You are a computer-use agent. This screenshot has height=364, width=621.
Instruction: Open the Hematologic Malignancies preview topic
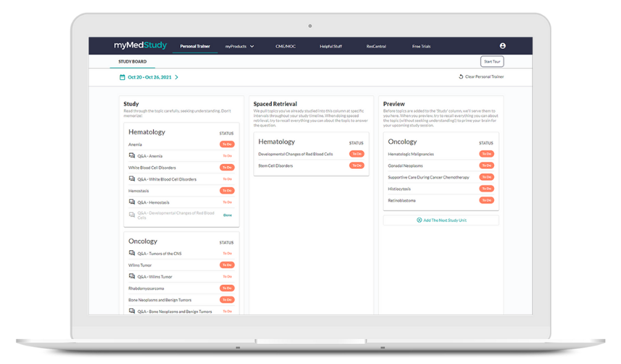click(411, 154)
